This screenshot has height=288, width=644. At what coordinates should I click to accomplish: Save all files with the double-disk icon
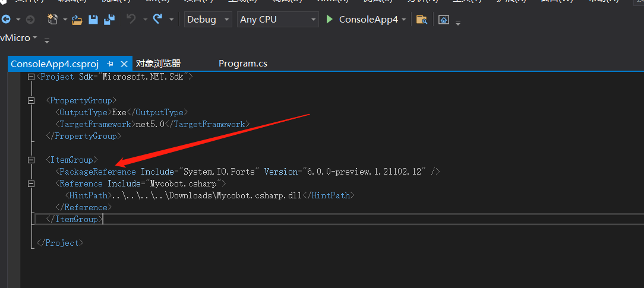tap(109, 19)
